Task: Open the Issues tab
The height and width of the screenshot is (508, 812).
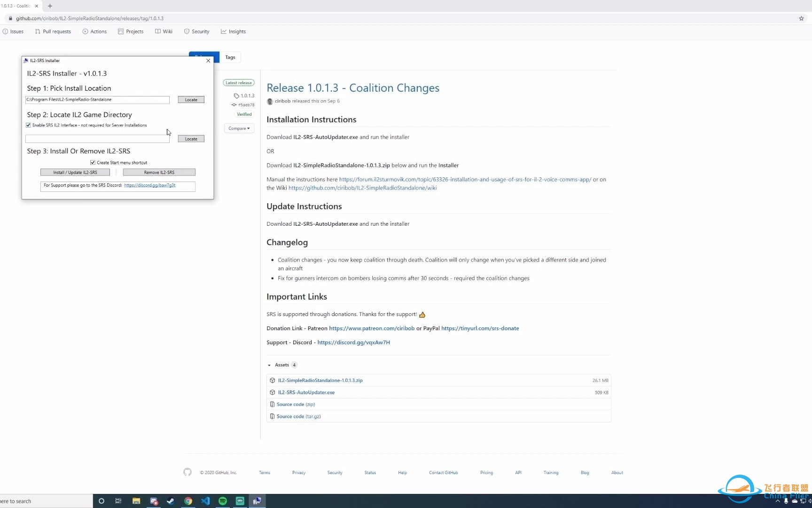Action: (x=13, y=32)
